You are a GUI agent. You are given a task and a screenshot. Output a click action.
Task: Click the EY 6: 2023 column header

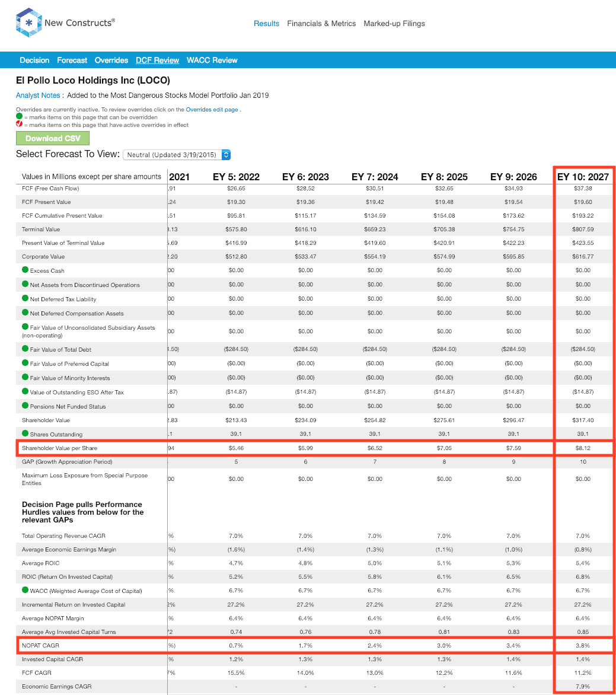305,177
